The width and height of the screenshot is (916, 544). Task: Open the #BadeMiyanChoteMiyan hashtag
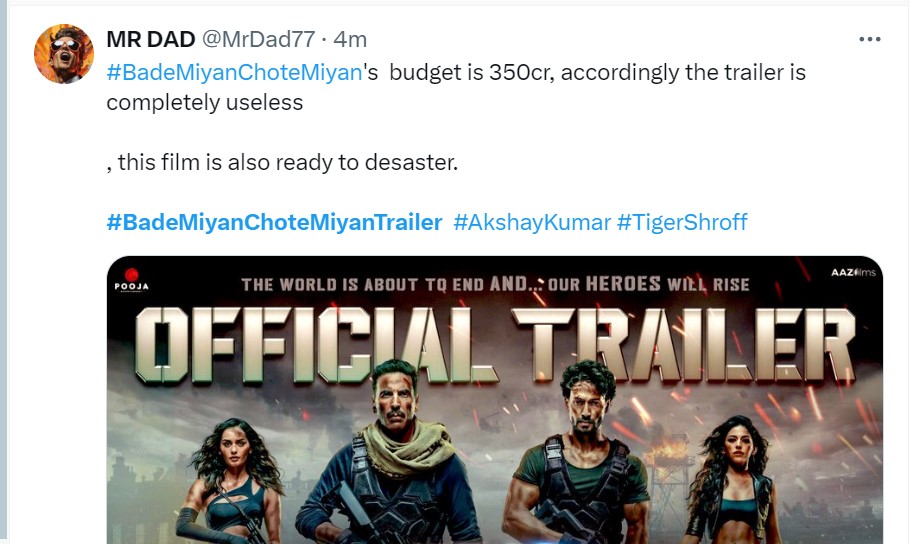[x=234, y=73]
